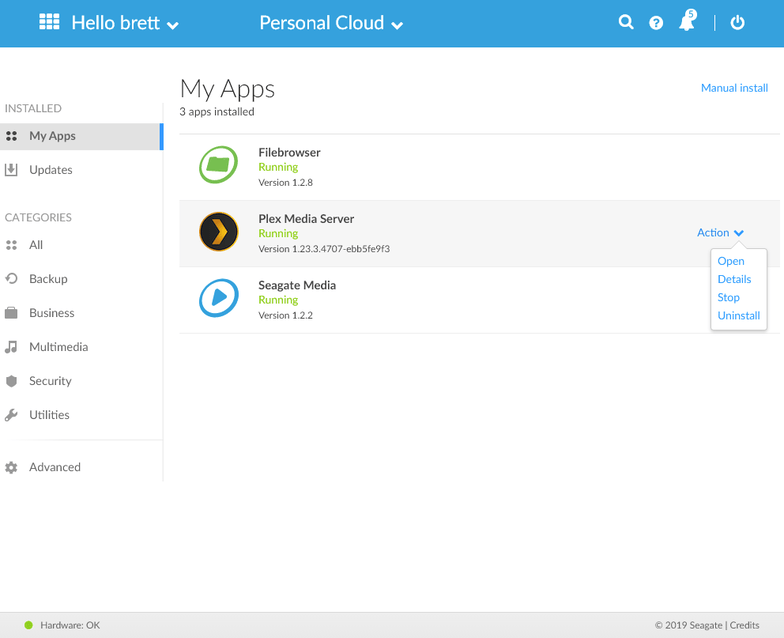The image size is (784, 638).
Task: Click the Security shield icon
Action: pos(11,381)
